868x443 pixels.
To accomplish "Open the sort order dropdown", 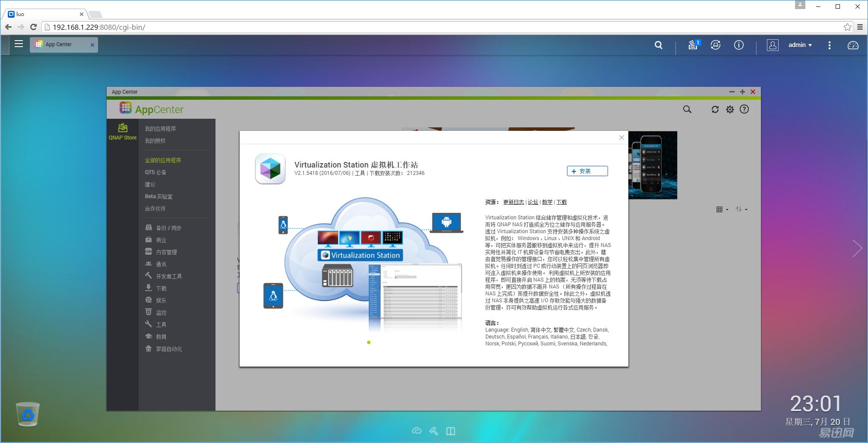I will tap(741, 209).
